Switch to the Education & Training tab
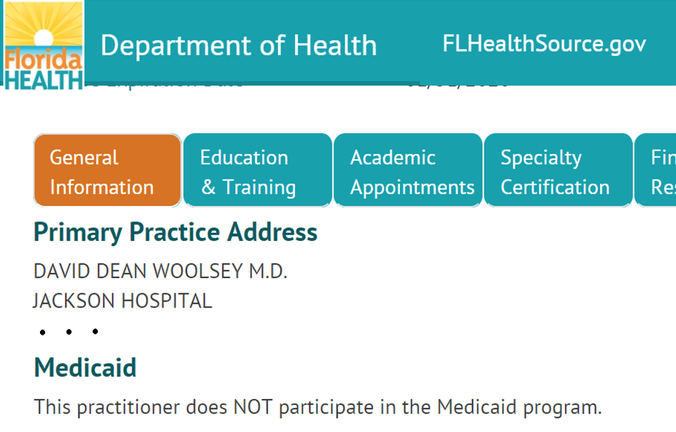This screenshot has height=432, width=676. 257,170
